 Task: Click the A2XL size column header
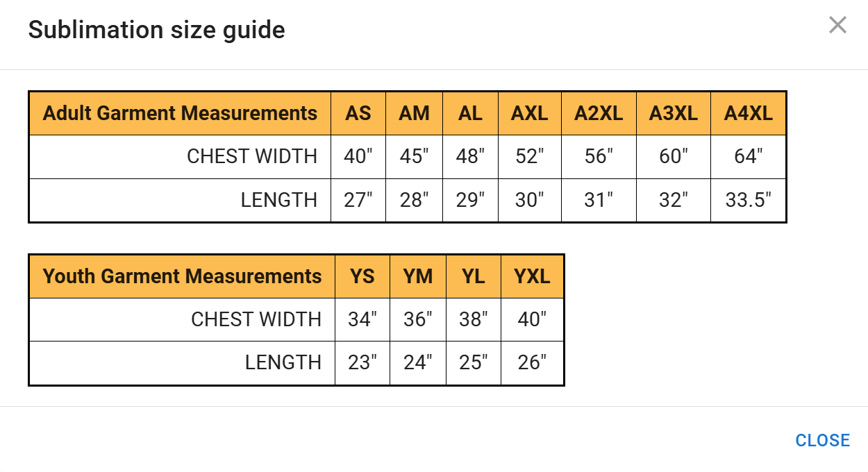[599, 113]
